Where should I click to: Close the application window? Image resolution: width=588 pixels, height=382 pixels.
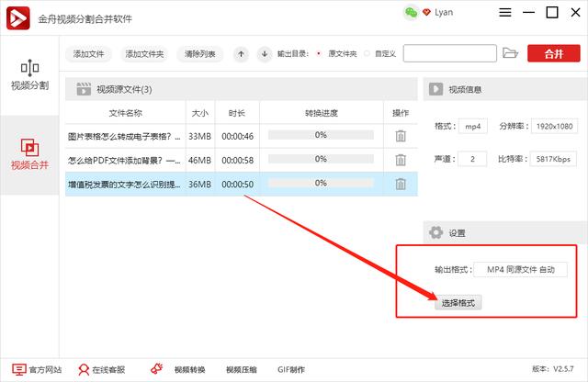click(x=576, y=12)
